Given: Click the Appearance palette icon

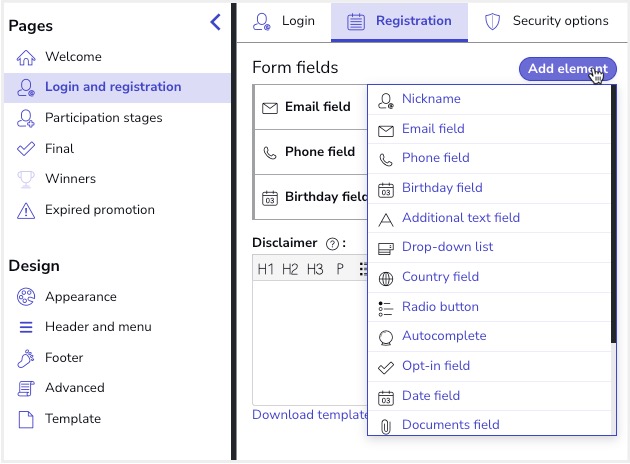Looking at the screenshot, I should [x=26, y=297].
